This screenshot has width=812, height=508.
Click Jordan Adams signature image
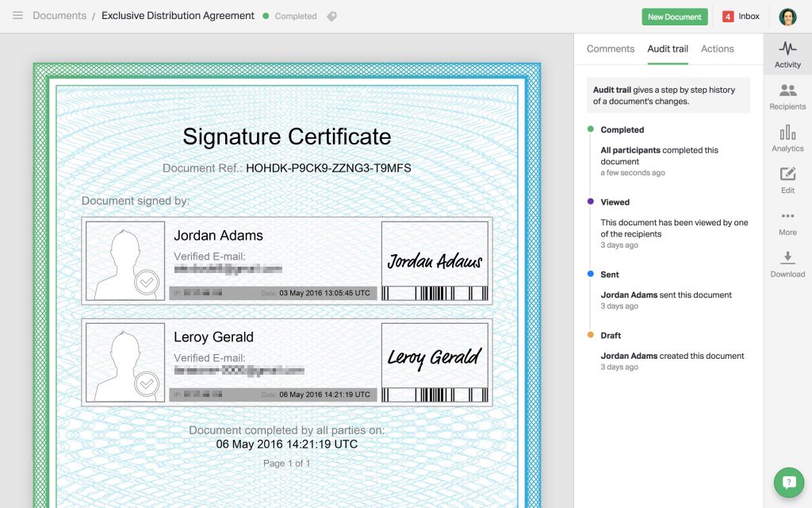tap(435, 261)
